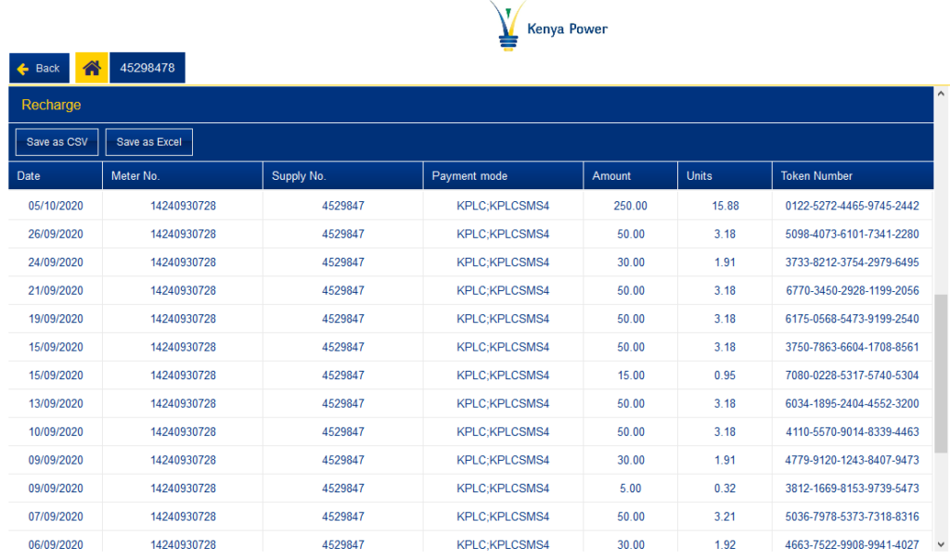The width and height of the screenshot is (950, 560).
Task: Select token 0122-5272-4465-9745-2442
Action: point(852,206)
